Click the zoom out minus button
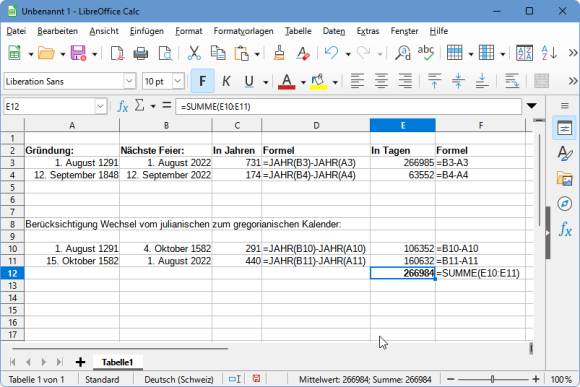The width and height of the screenshot is (580, 387). (x=450, y=379)
